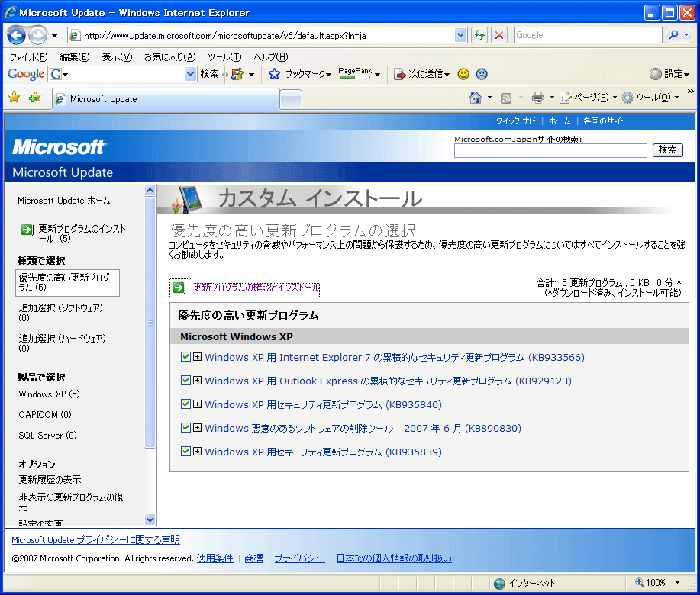Open Favorites Center star icon
The image size is (700, 595).
point(15,97)
